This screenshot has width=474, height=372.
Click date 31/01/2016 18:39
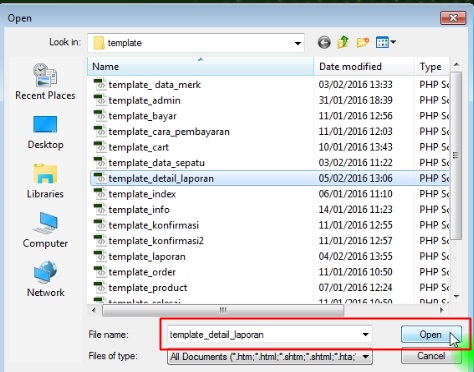click(x=355, y=100)
